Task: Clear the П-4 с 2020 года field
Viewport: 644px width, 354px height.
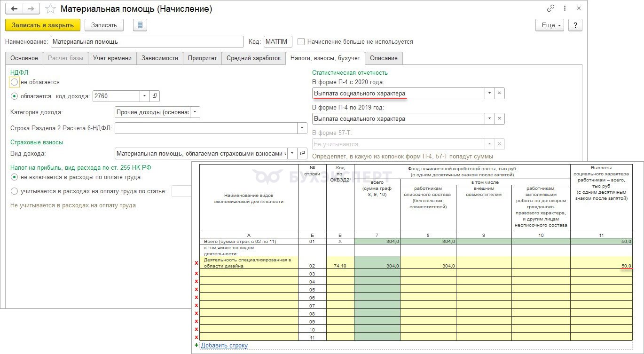Action: click(499, 94)
